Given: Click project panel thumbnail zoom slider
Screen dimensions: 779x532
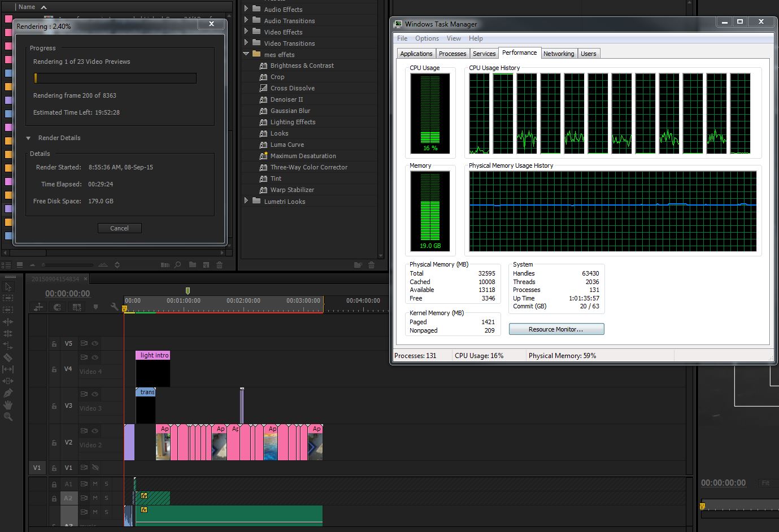Looking at the screenshot, I should pos(68,265).
